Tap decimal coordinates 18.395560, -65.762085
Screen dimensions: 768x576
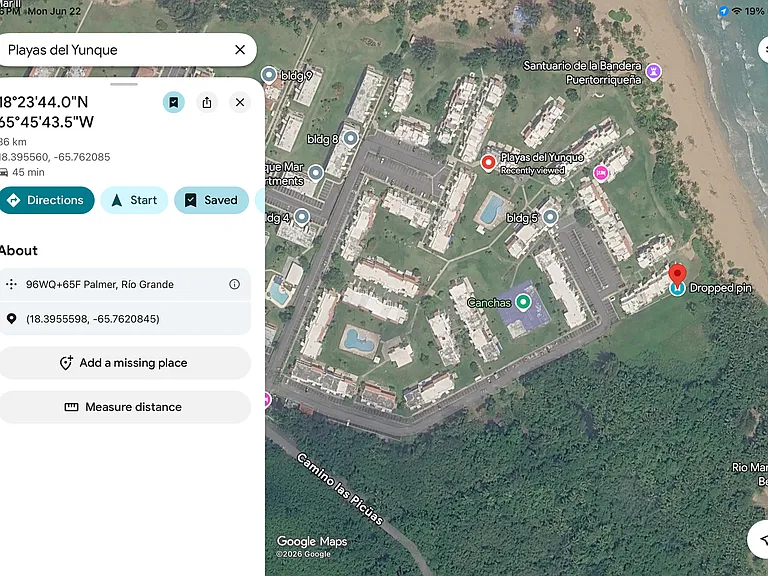(55, 157)
